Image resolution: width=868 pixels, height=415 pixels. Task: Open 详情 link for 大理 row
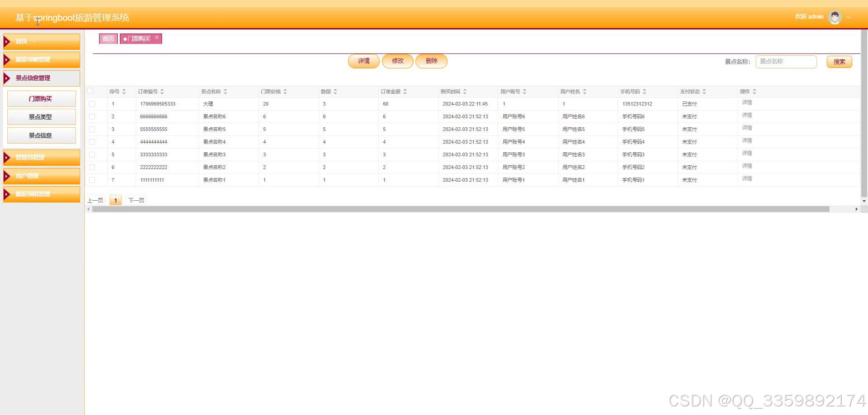coord(747,103)
